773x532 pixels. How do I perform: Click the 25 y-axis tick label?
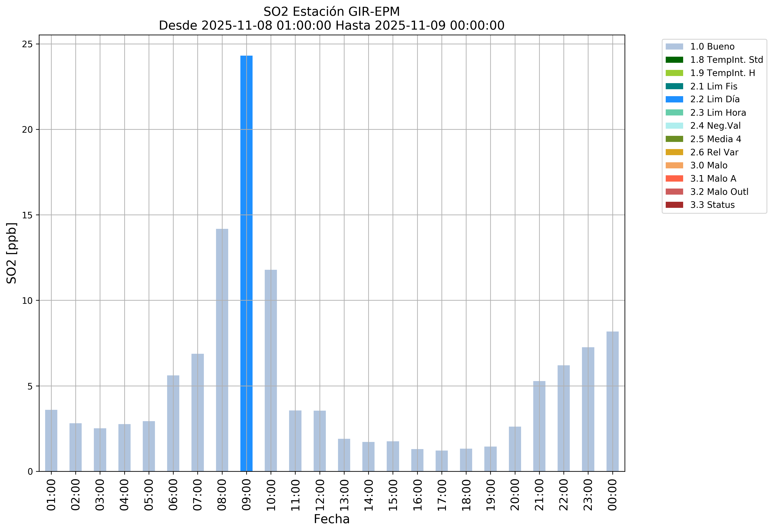[x=27, y=44]
